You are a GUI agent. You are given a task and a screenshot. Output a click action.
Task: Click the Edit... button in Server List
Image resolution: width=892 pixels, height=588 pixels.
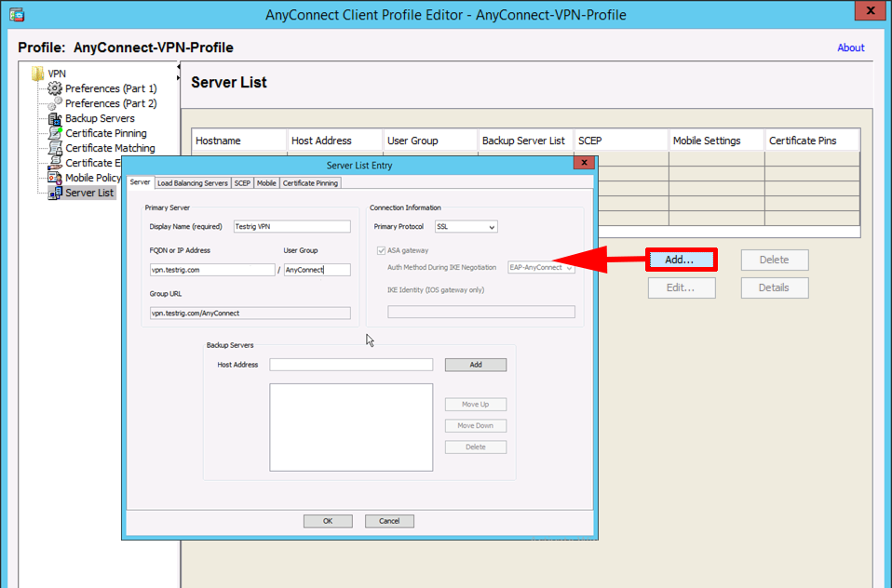pos(682,287)
